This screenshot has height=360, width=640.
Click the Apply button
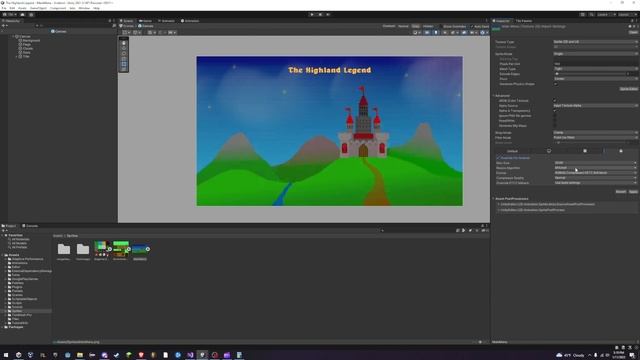pos(633,191)
